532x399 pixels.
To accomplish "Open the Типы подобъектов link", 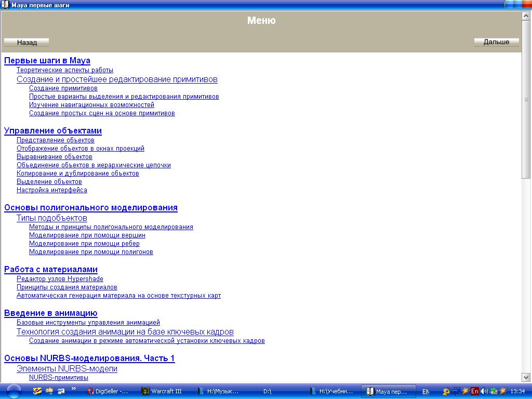I will coord(52,218).
